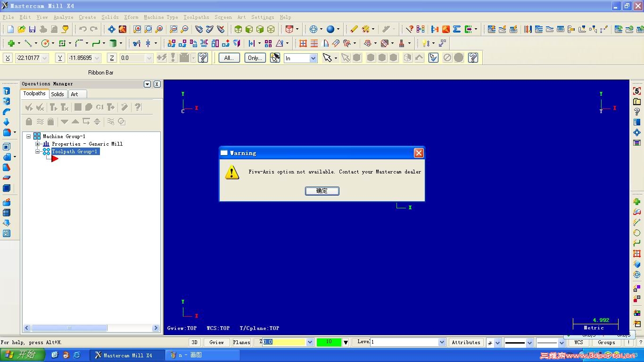Toggle the X coordinate lock button
The width and height of the screenshot is (644, 362).
pos(8,58)
